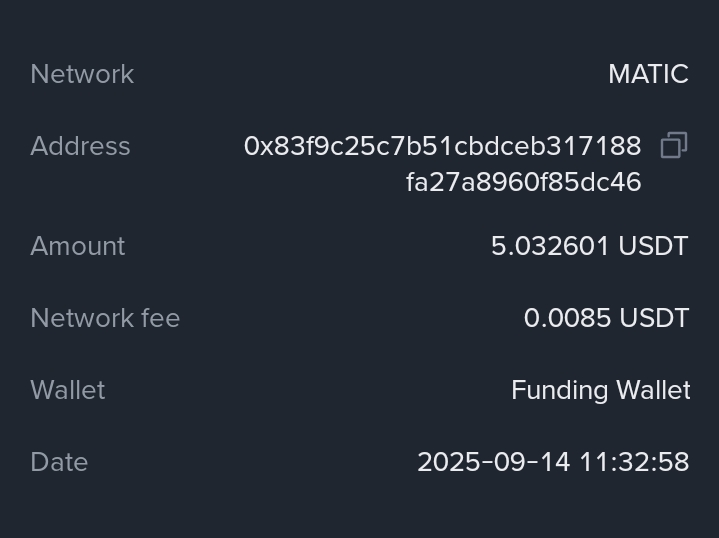The height and width of the screenshot is (538, 719).
Task: Select the MATIC network value
Action: (648, 74)
